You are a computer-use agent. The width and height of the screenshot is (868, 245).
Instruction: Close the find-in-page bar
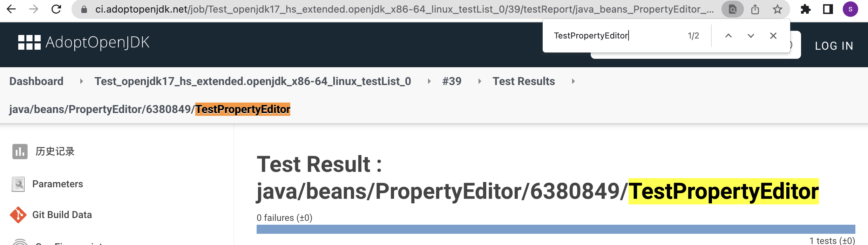pyautogui.click(x=773, y=36)
